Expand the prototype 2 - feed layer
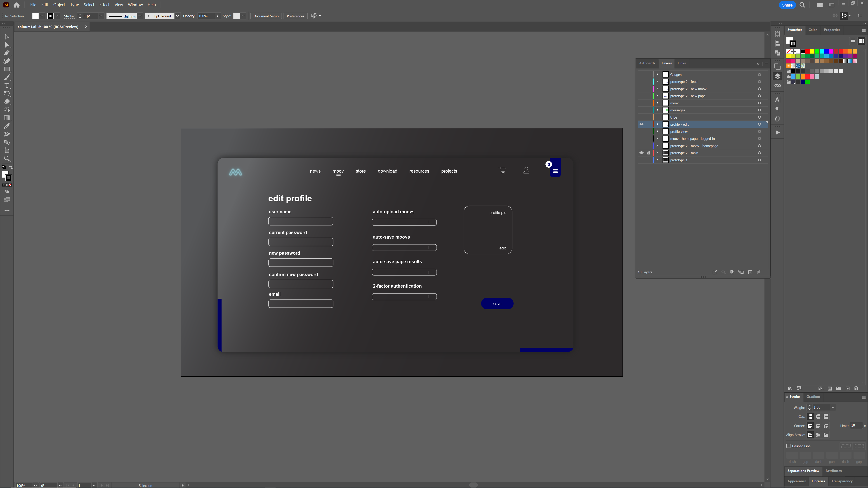This screenshot has width=868, height=488. coord(657,82)
